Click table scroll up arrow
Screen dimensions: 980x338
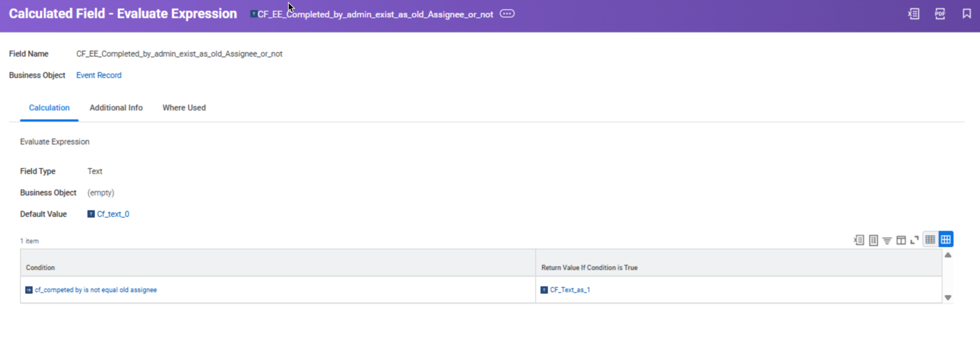click(x=948, y=255)
